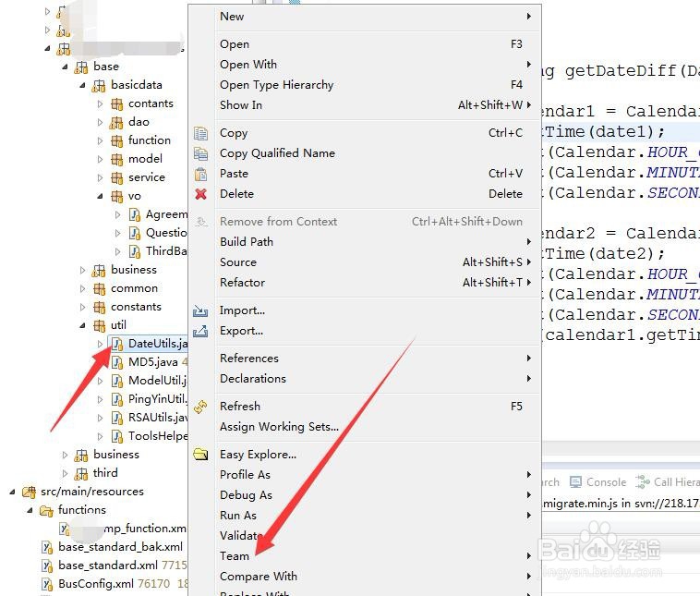Click the src/main/resources folder icon
Image resolution: width=700 pixels, height=596 pixels.
29,493
